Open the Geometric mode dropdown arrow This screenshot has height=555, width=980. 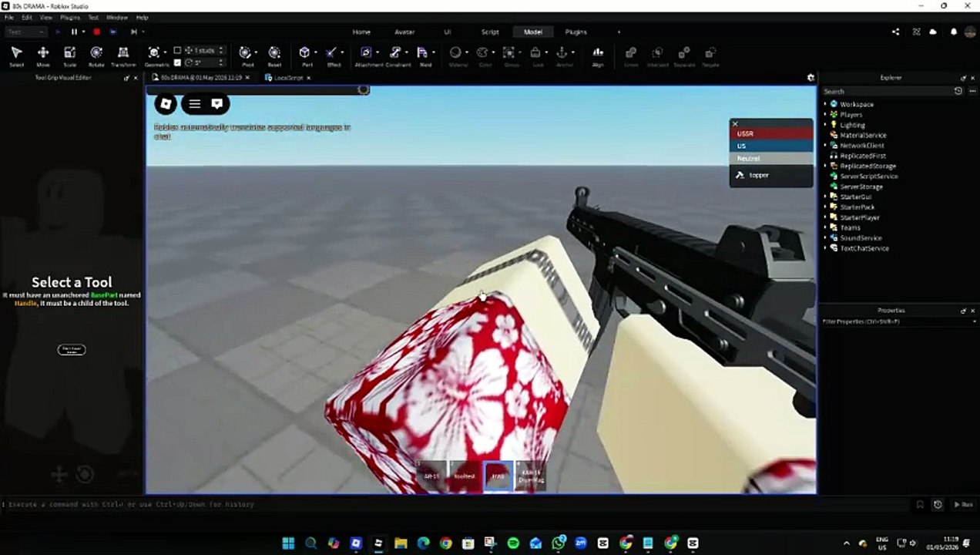165,53
